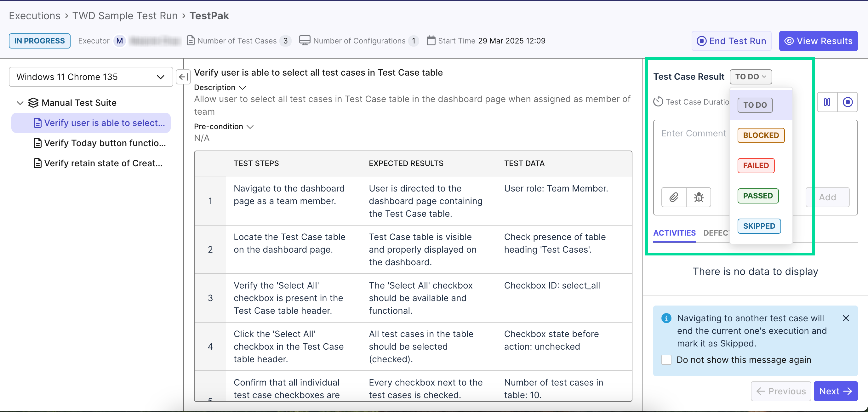
Task: Switch to the ACTIVITIES tab
Action: pyautogui.click(x=674, y=233)
